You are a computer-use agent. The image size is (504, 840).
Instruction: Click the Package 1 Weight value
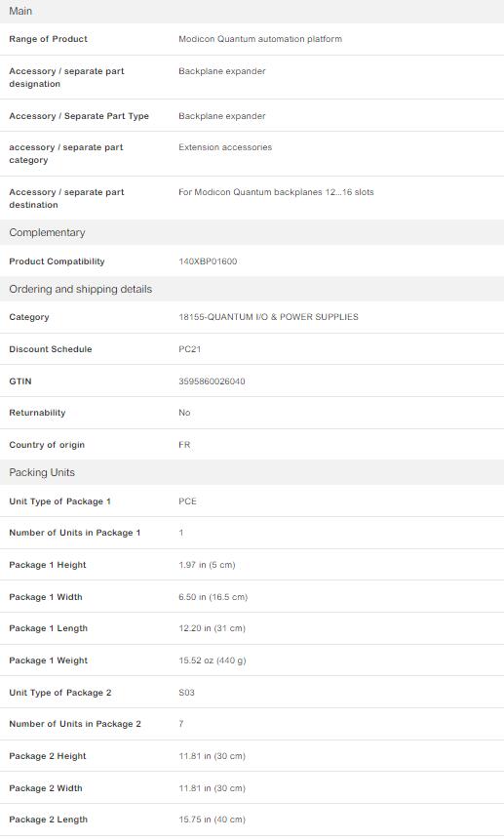213,660
